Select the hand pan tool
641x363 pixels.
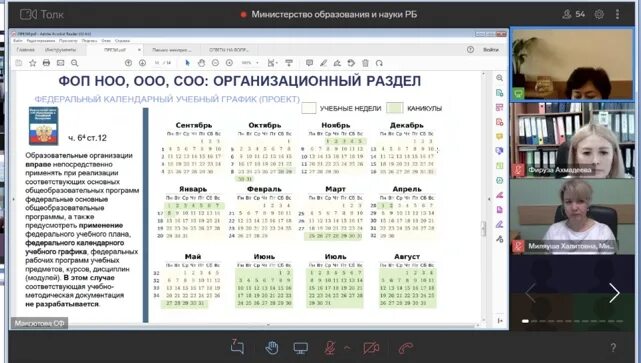coord(201,63)
